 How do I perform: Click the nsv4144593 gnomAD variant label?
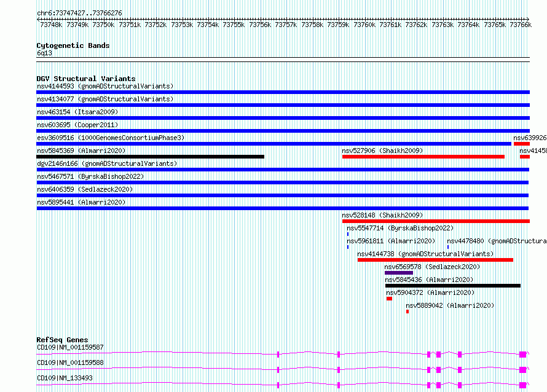(x=105, y=86)
